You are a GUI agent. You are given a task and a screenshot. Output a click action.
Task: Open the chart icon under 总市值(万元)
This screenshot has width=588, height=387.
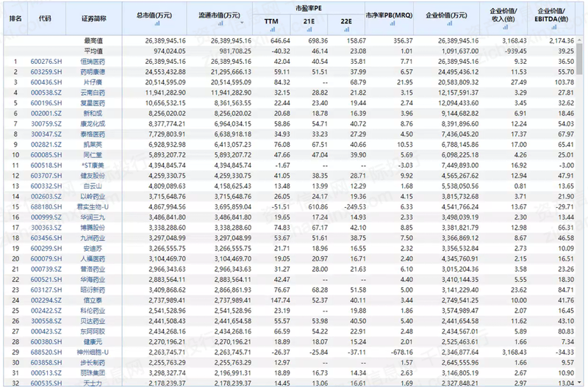(x=157, y=23)
